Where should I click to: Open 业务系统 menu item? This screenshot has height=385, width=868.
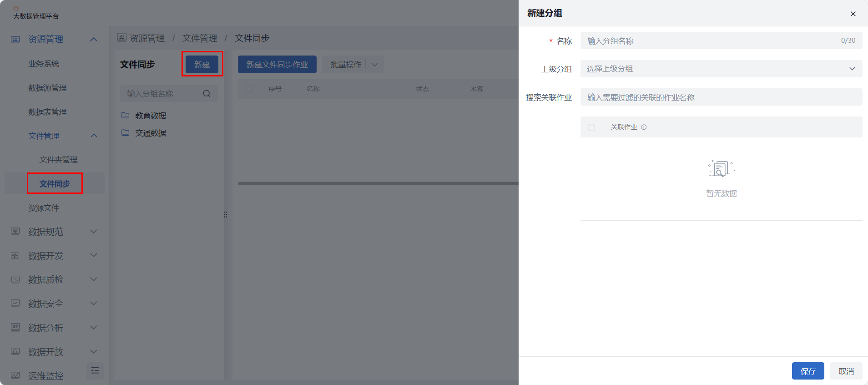44,64
